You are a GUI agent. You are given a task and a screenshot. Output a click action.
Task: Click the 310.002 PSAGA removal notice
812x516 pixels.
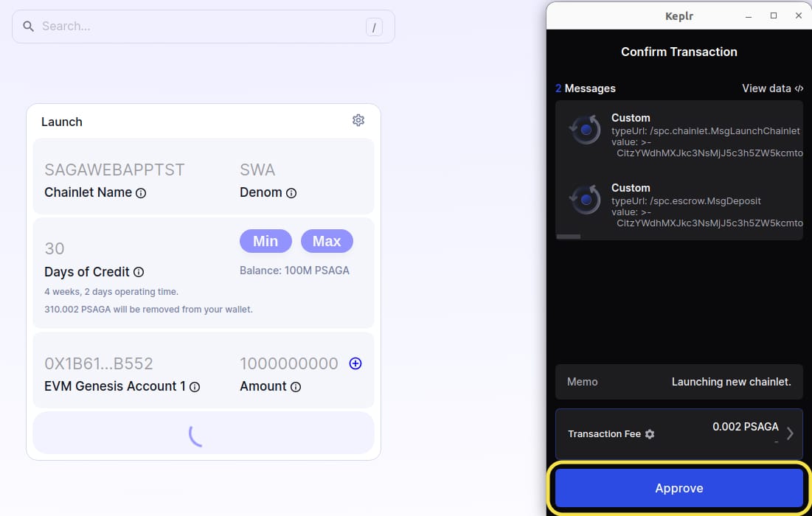tap(149, 310)
